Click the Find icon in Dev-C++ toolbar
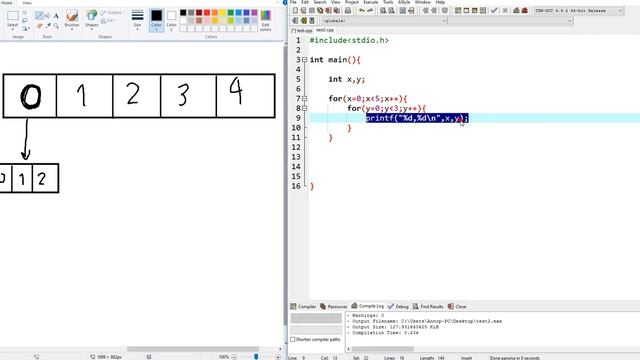This screenshot has height=360, width=640. [383, 11]
